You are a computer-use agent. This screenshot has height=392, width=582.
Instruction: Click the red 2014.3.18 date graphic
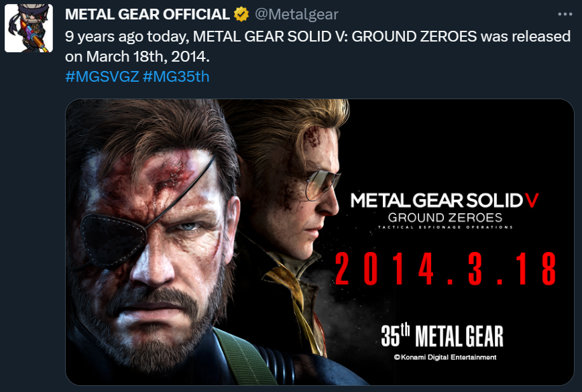click(x=445, y=269)
